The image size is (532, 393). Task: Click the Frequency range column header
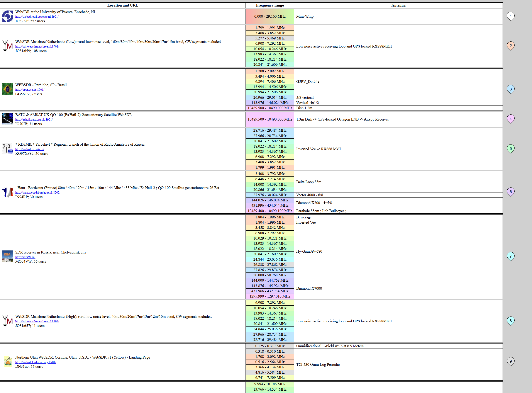tap(270, 5)
